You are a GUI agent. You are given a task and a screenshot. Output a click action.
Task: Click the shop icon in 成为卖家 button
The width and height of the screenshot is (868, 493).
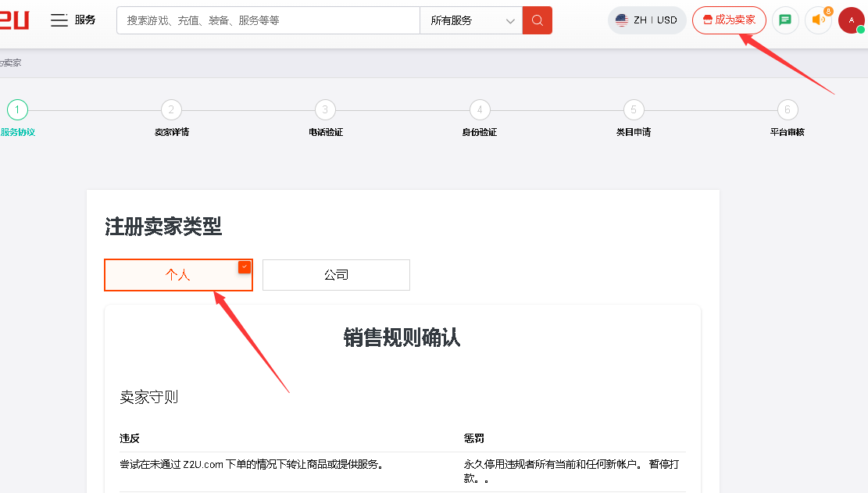708,20
